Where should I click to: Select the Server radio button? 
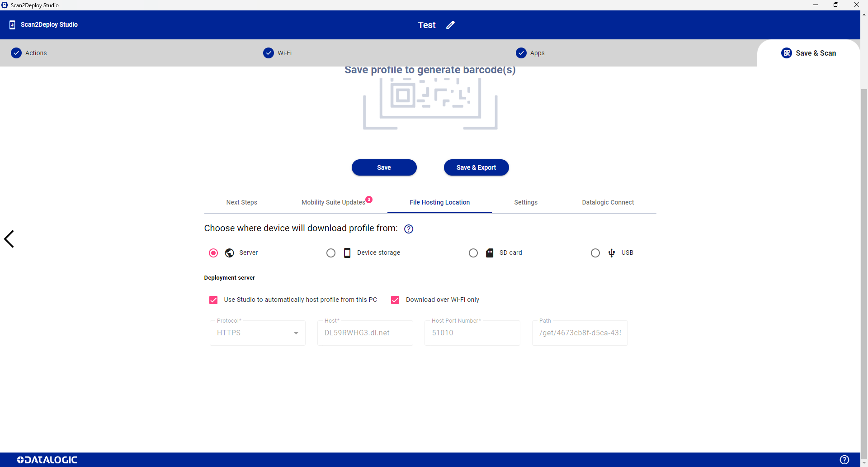(213, 253)
